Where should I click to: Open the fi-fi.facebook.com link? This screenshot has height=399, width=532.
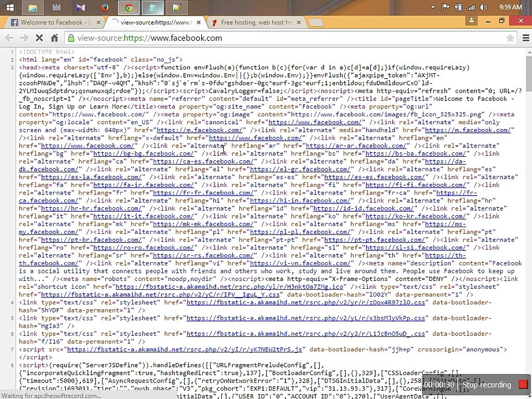tap(416, 185)
